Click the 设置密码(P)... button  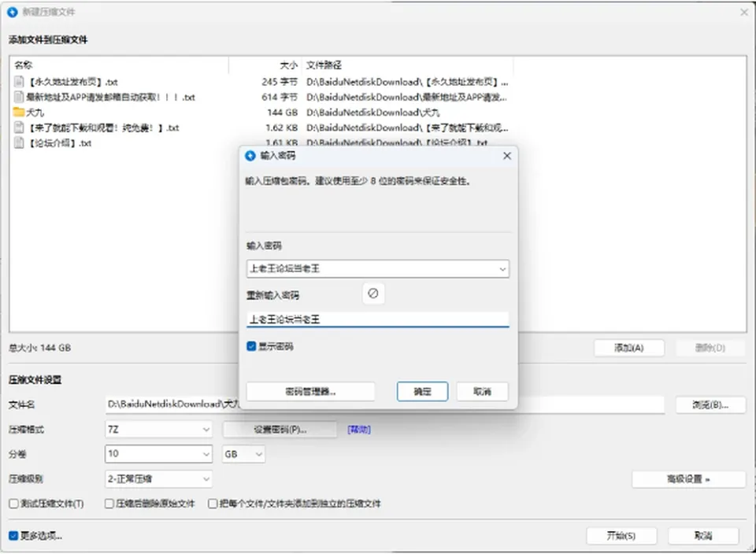[280, 429]
